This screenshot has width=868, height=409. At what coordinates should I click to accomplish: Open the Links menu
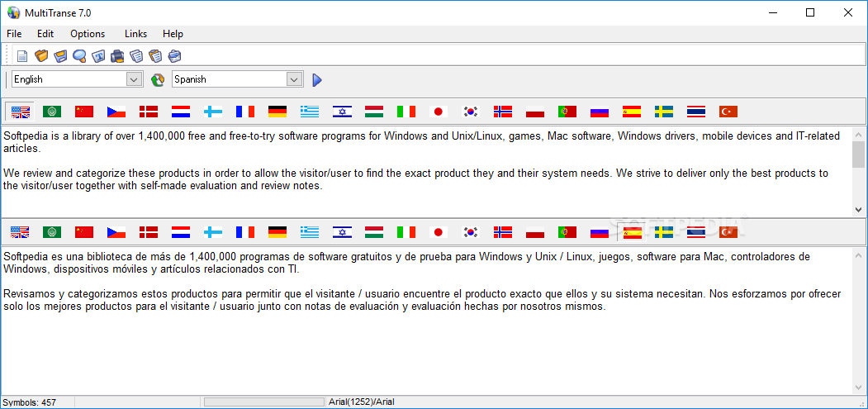point(135,34)
